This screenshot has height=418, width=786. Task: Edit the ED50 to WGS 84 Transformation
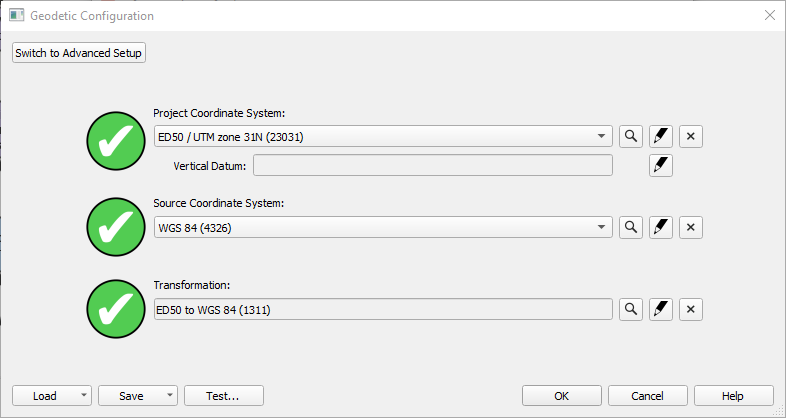point(660,309)
